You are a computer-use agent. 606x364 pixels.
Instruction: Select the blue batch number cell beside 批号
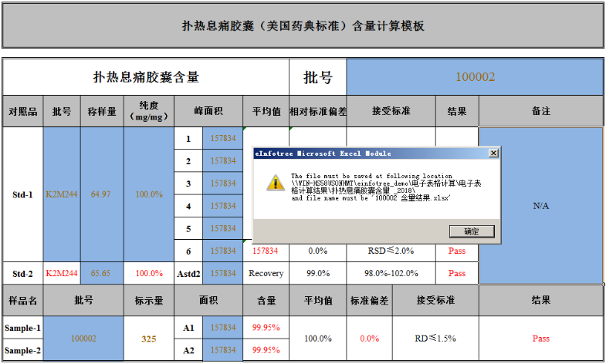474,77
